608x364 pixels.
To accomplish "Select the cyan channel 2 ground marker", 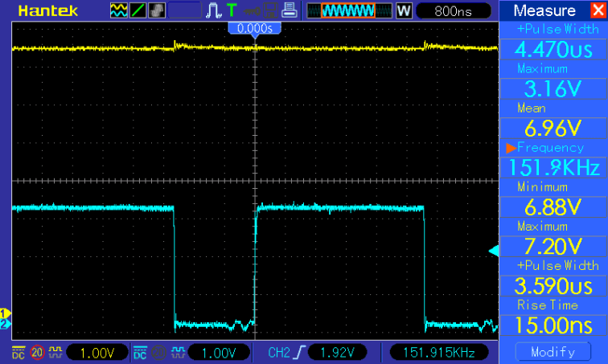I will [5, 324].
